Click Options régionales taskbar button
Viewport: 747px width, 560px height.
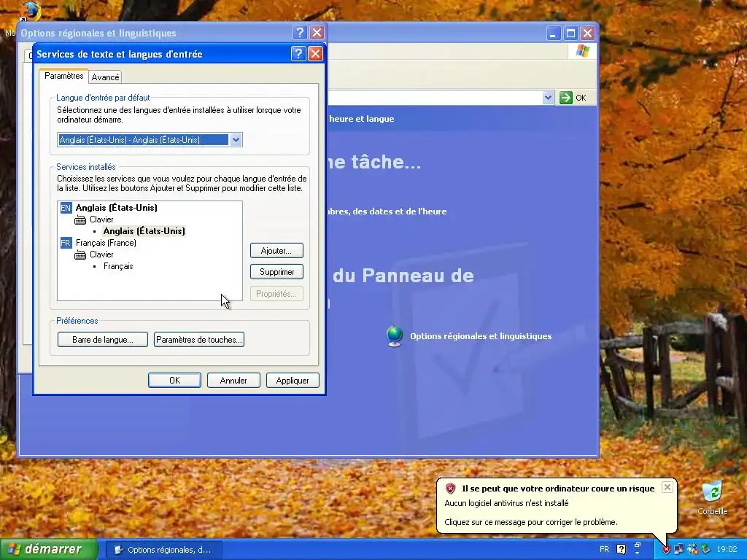coord(163,550)
